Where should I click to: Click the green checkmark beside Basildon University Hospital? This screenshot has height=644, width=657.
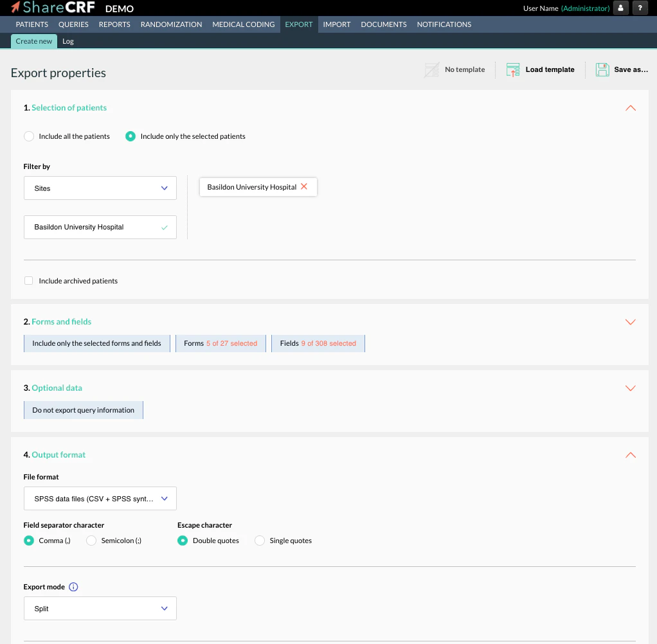coord(165,227)
